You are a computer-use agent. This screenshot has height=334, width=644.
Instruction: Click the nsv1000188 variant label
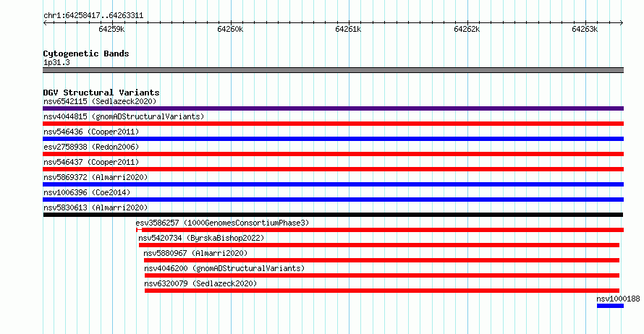[618, 299]
